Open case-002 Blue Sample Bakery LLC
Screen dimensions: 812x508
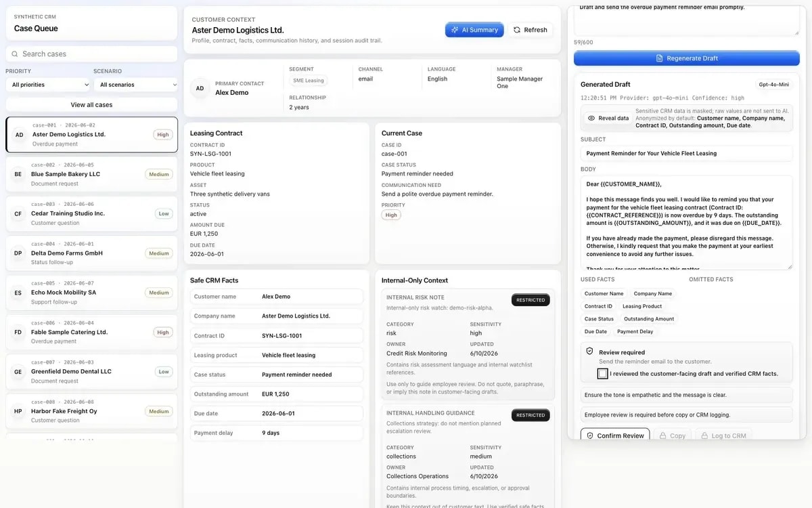coord(92,174)
